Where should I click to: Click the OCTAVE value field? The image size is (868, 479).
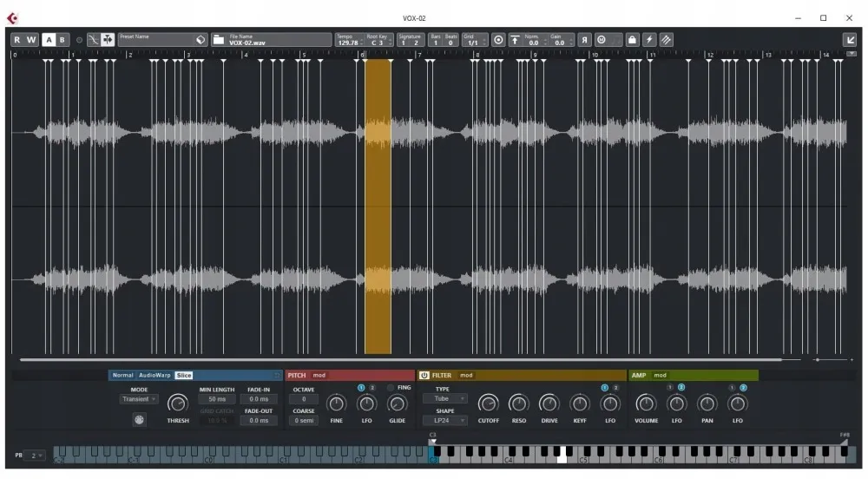[x=303, y=399]
